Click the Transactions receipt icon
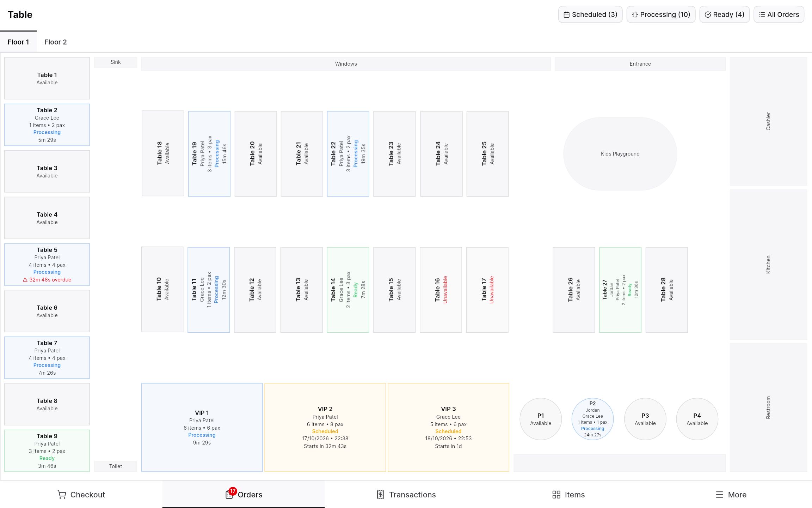The image size is (812, 508). (380, 495)
